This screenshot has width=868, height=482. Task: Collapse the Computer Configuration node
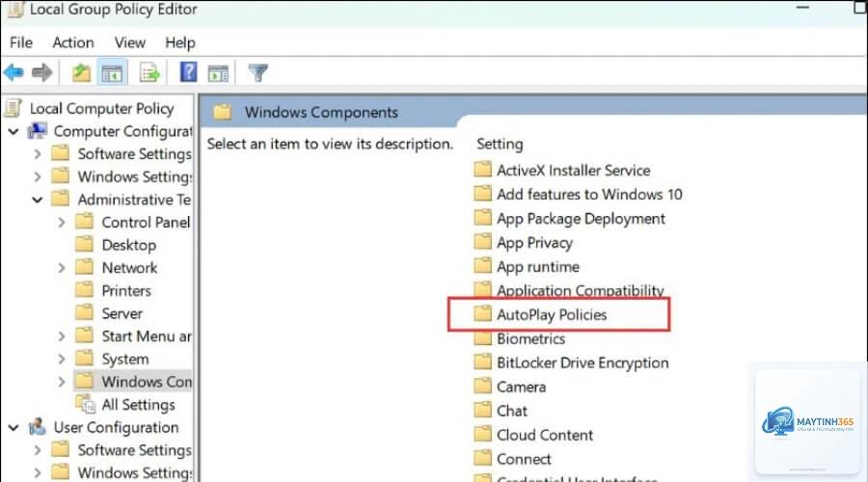click(x=14, y=132)
